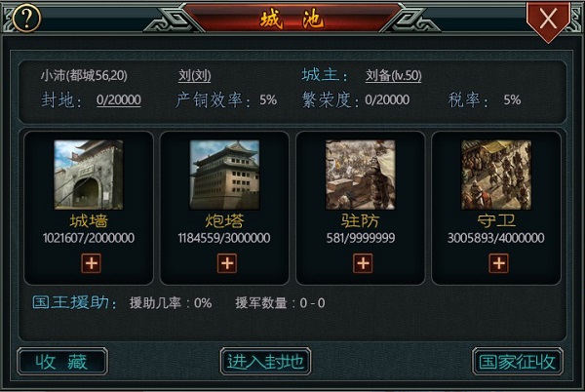Click the plus icon under 城墙
The width and height of the screenshot is (585, 392).
92,263
